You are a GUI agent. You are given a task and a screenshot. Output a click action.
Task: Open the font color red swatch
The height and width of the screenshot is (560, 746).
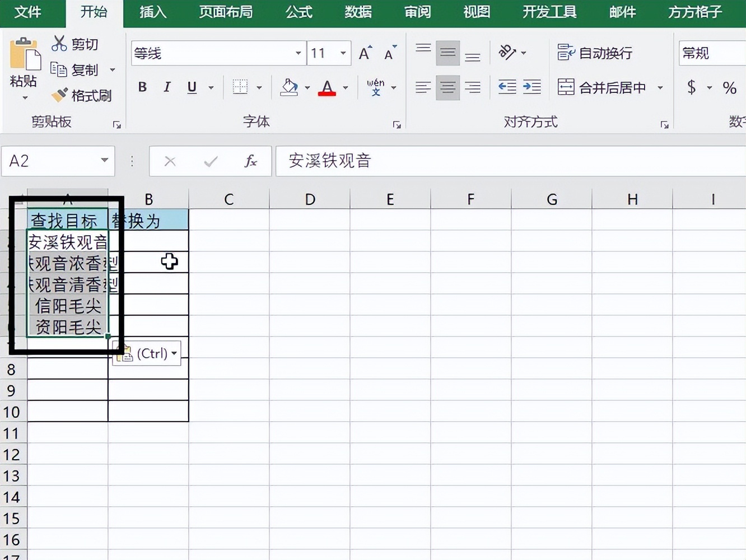[327, 87]
